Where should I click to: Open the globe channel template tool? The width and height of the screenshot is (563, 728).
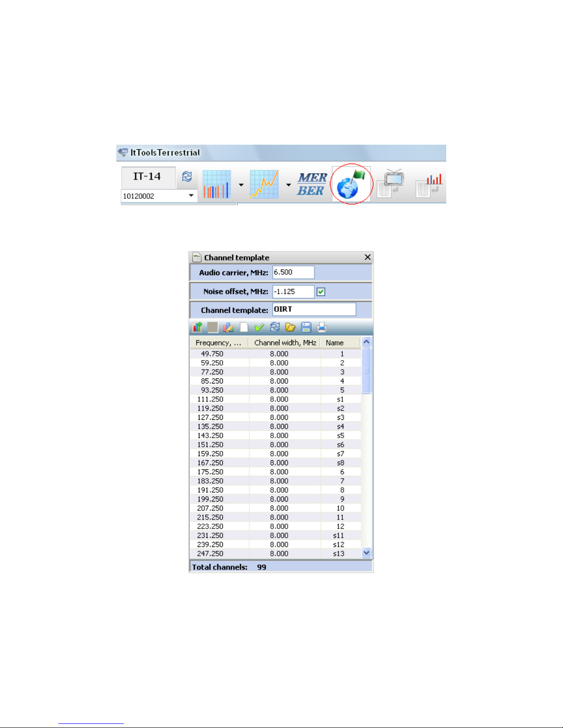[x=351, y=184]
